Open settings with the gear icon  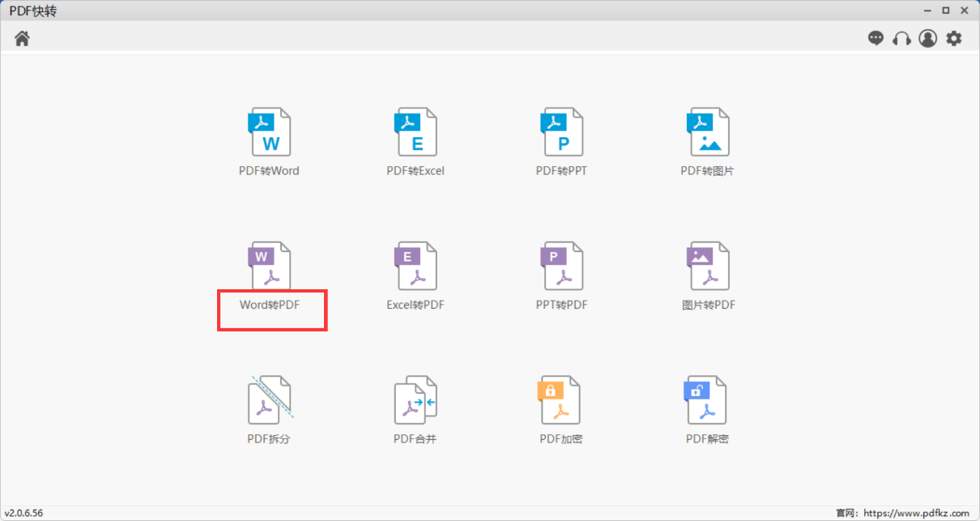click(x=954, y=38)
